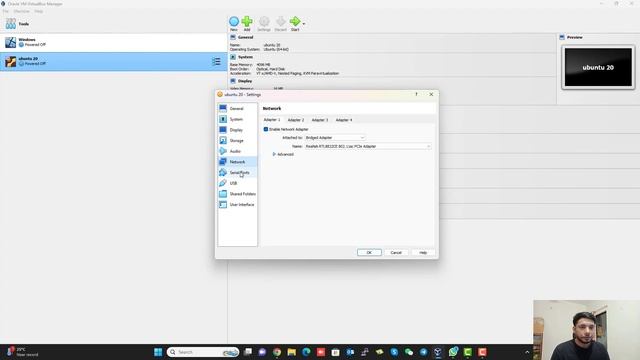Switch to the Adapter 1 tab

point(272,120)
